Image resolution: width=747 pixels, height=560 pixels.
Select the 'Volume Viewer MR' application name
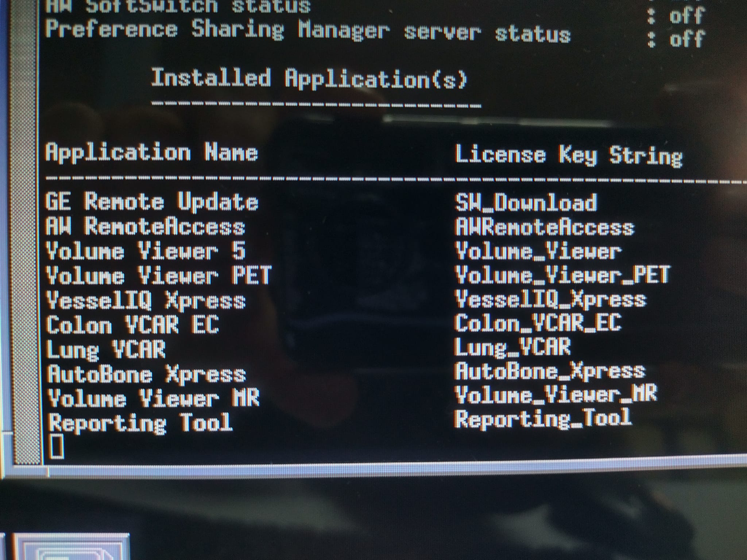[153, 398]
